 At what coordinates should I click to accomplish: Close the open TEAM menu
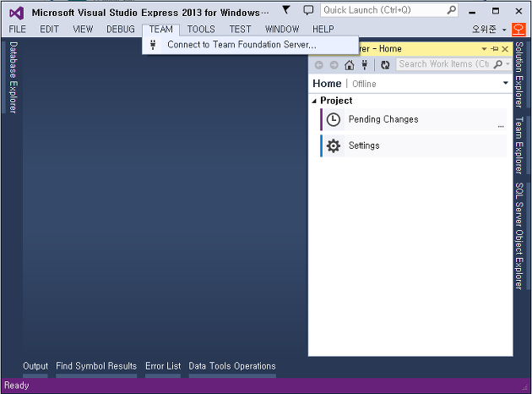[x=160, y=30]
